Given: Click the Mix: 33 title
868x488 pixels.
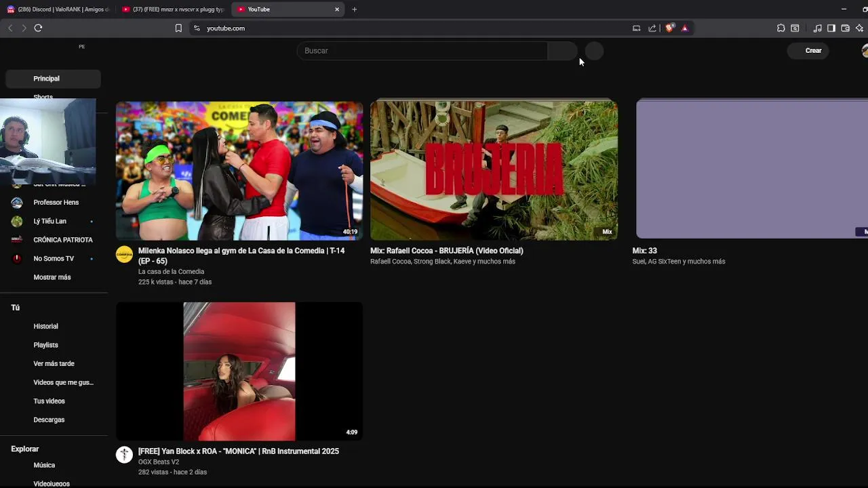Looking at the screenshot, I should [645, 251].
